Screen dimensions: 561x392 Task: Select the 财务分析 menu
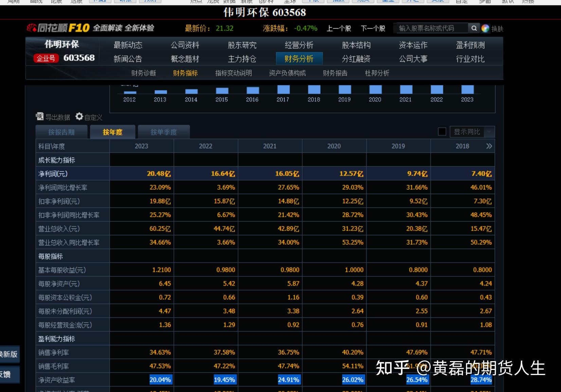pos(299,59)
